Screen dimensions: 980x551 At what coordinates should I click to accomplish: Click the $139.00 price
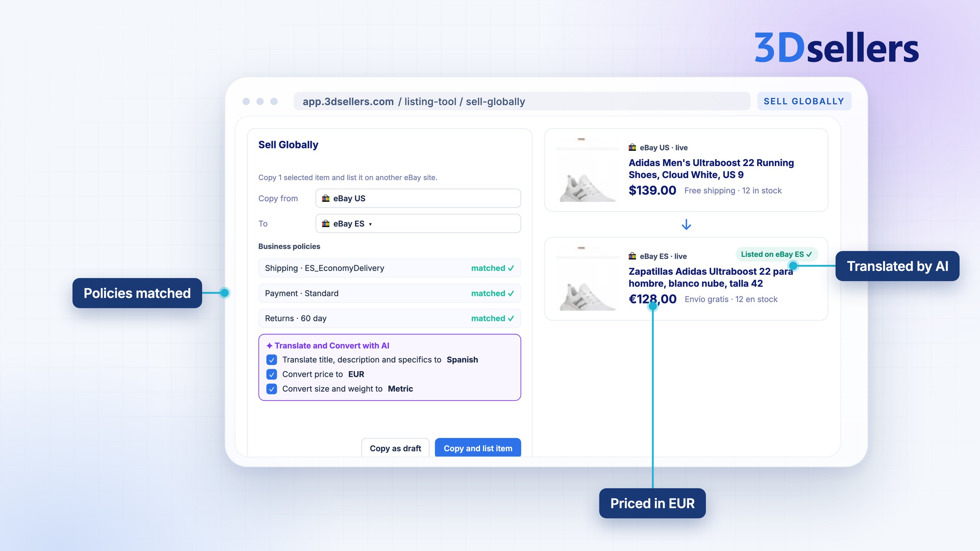coord(652,190)
